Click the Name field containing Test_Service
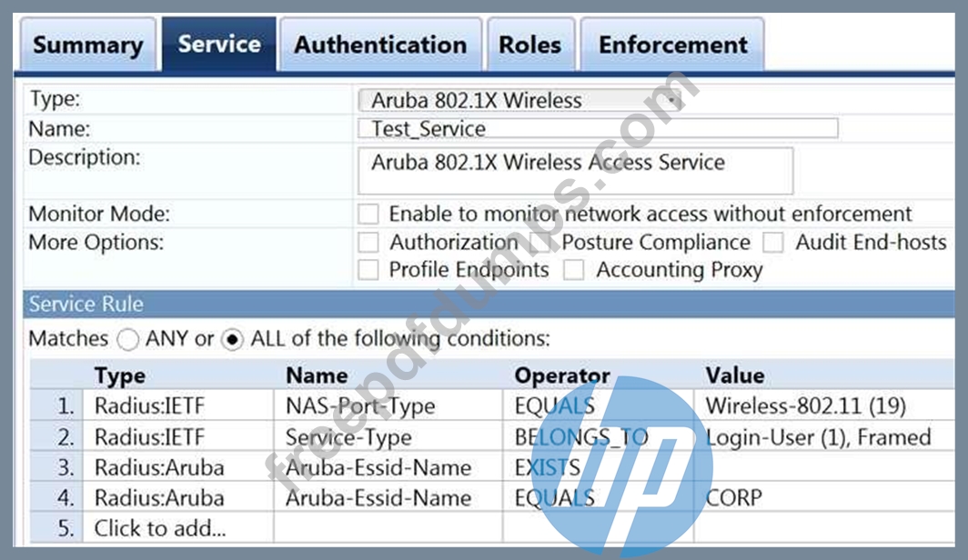The width and height of the screenshot is (968, 560). click(x=598, y=129)
